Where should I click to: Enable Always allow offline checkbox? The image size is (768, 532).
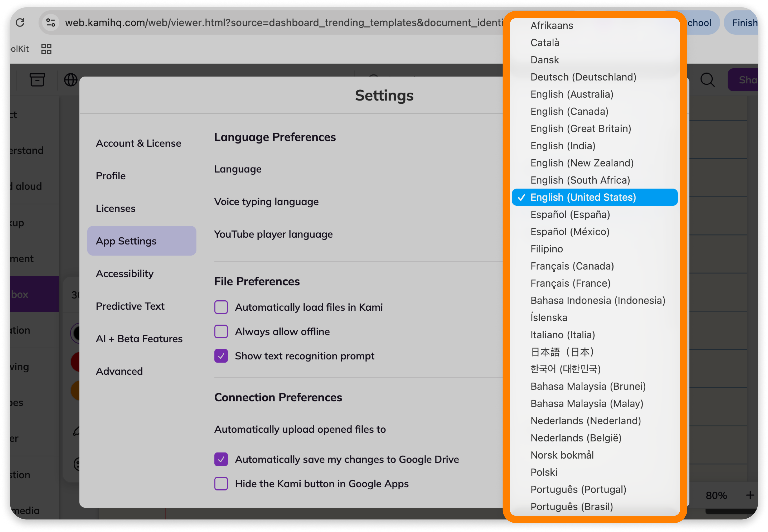tap(221, 331)
